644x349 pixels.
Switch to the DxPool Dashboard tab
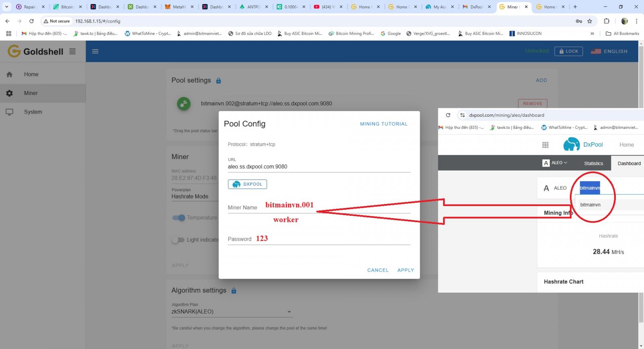(x=628, y=163)
